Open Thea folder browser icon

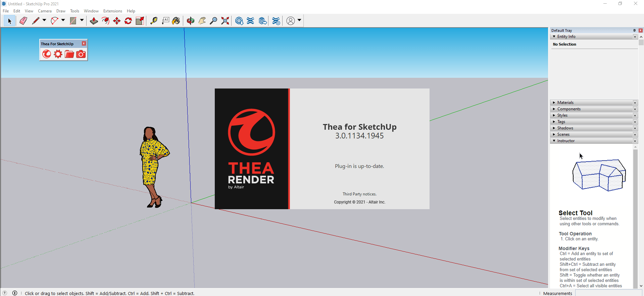pos(69,54)
